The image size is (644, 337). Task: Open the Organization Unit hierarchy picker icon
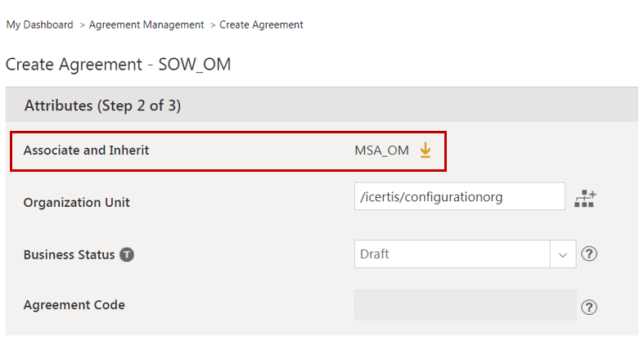(x=585, y=199)
